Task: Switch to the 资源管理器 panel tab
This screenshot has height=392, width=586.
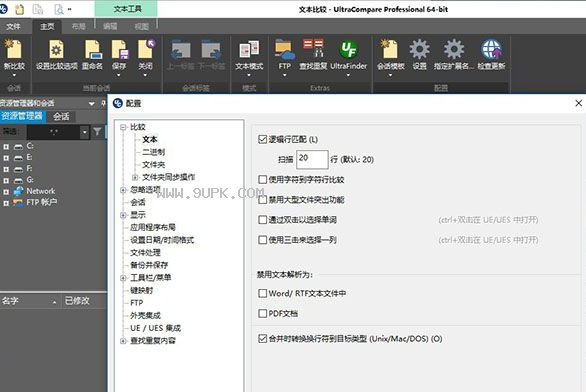Action: click(22, 116)
